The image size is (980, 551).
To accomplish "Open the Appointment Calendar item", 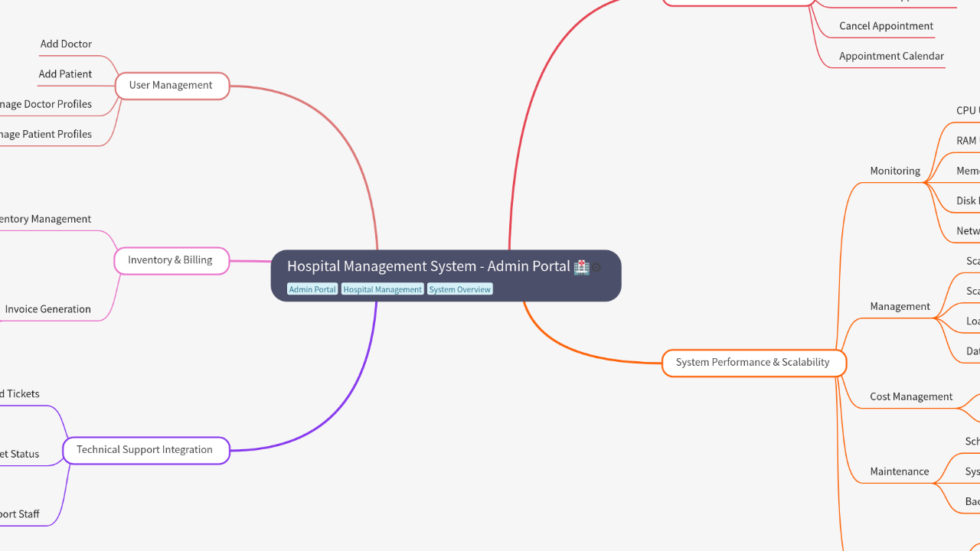I will point(891,56).
